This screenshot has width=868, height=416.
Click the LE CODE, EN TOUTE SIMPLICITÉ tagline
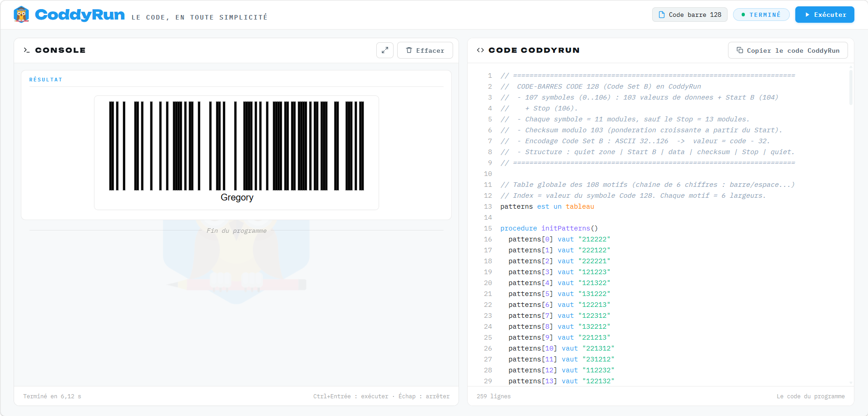pyautogui.click(x=200, y=17)
